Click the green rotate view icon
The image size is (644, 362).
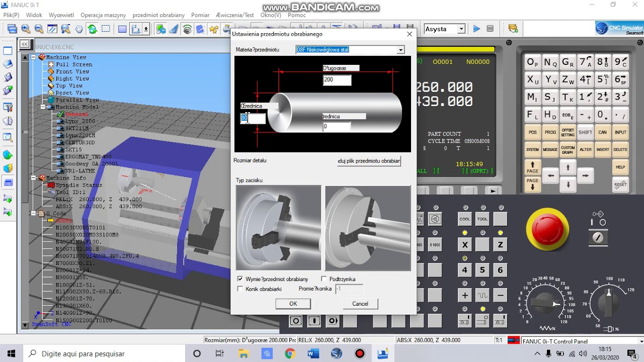pos(93,29)
